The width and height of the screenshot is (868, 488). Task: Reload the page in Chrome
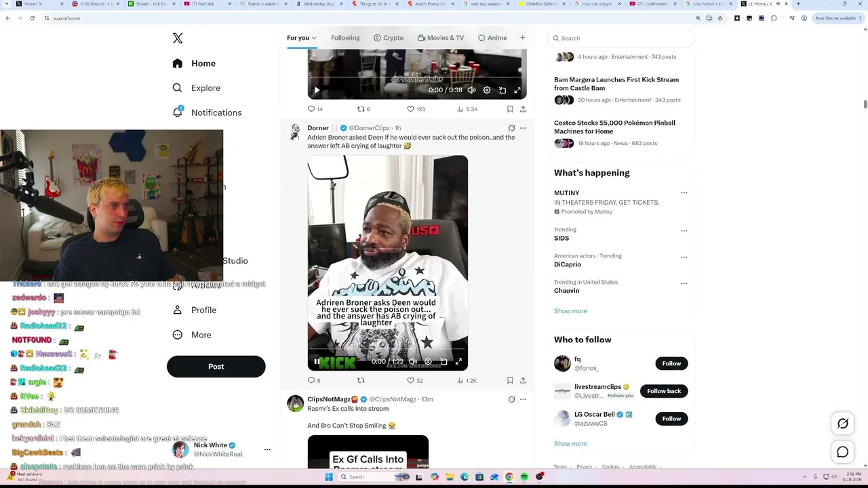(x=32, y=18)
